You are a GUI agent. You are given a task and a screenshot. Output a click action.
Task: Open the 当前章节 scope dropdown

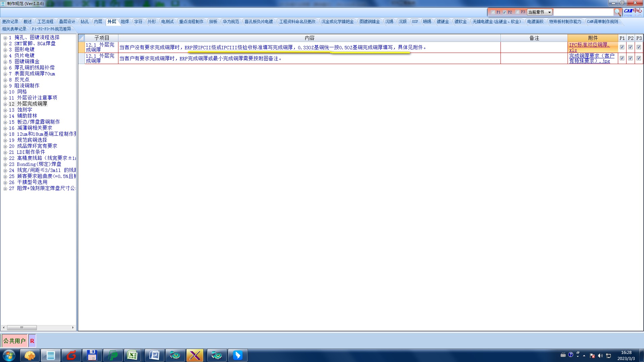[x=540, y=12]
